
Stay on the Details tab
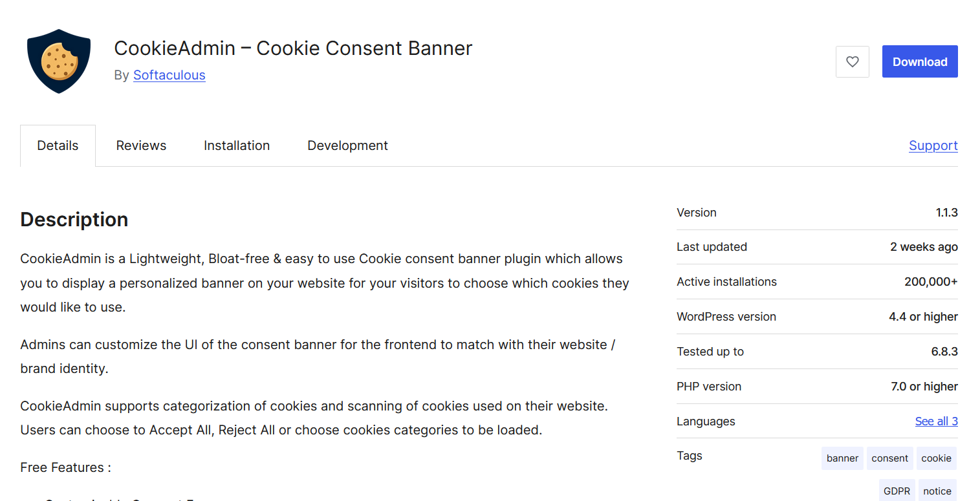click(x=58, y=145)
